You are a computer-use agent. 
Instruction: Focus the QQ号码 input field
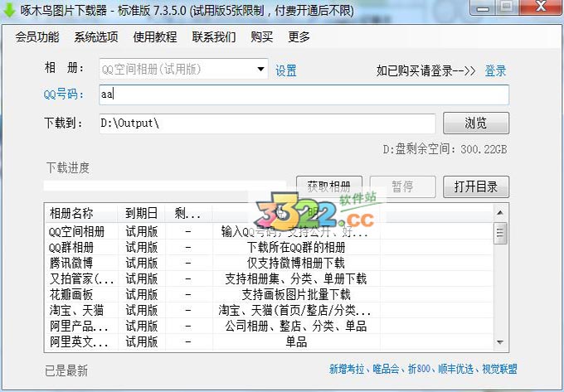[x=304, y=94]
